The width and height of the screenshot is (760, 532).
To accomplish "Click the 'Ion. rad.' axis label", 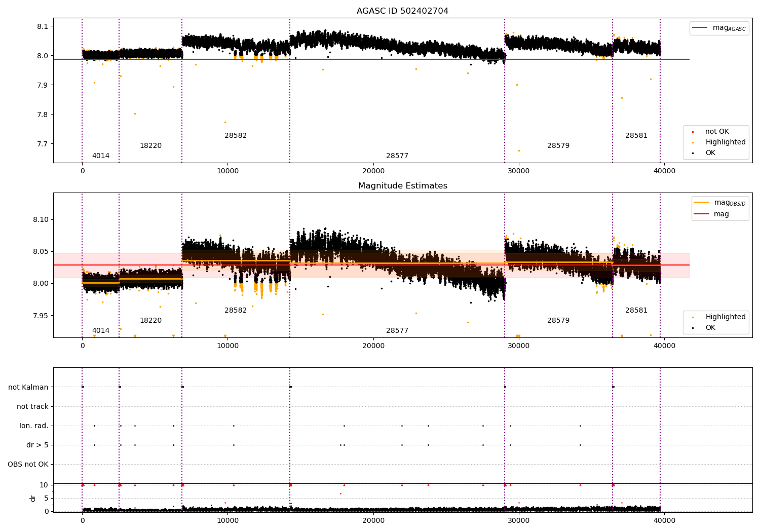I will (x=34, y=426).
